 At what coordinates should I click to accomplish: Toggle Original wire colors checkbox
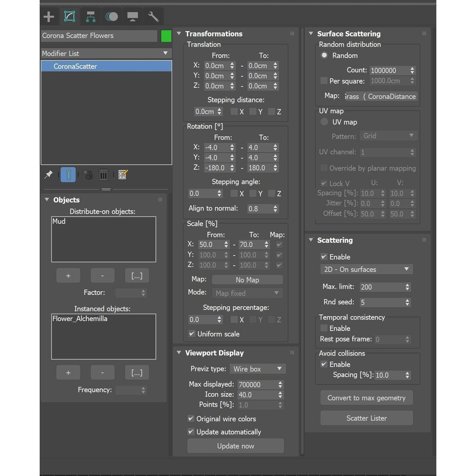[191, 419]
